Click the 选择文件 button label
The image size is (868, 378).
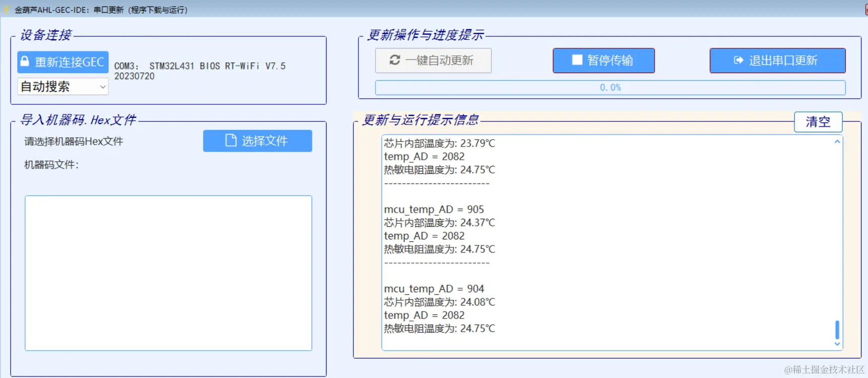pyautogui.click(x=265, y=141)
